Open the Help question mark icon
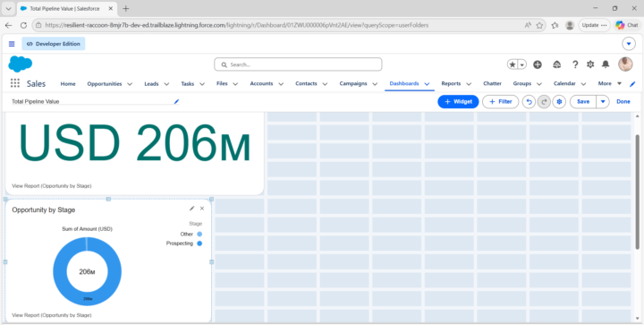The width and height of the screenshot is (644, 325). [575, 64]
